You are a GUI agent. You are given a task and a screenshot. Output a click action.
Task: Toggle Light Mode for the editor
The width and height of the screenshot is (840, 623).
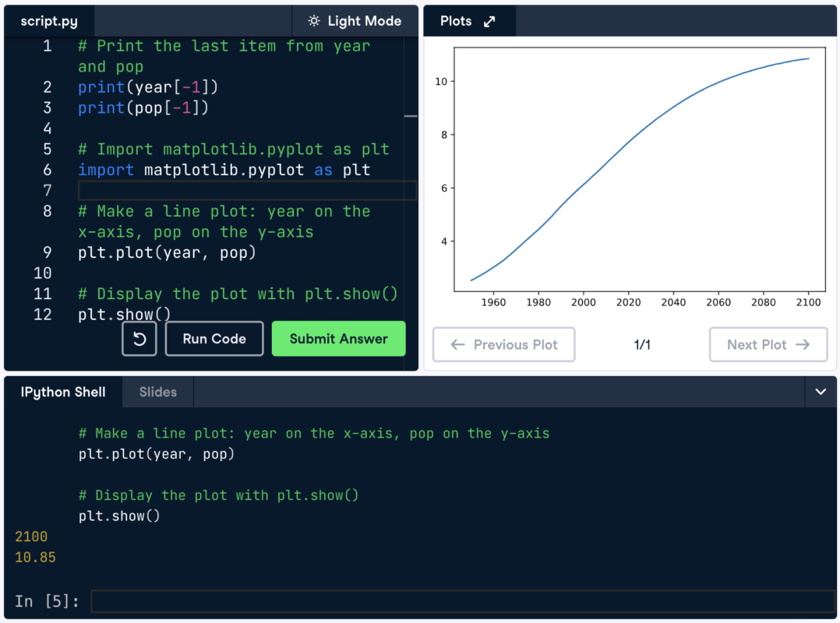[x=355, y=21]
